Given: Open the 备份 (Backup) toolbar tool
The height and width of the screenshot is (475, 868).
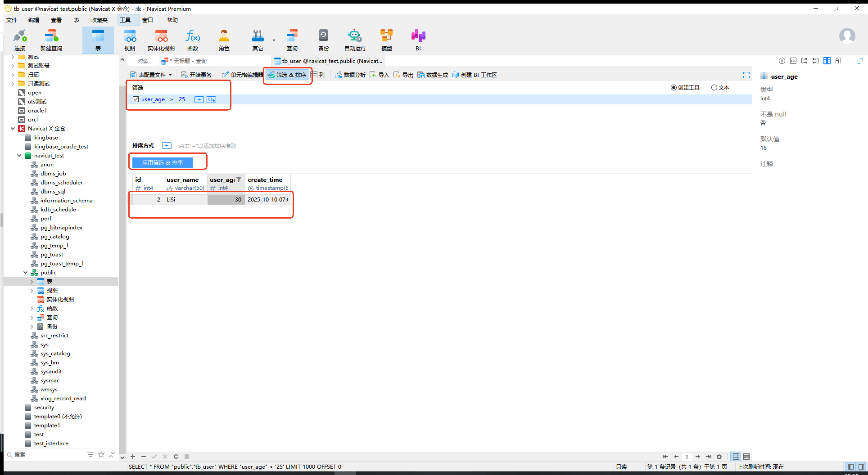Looking at the screenshot, I should click(323, 40).
